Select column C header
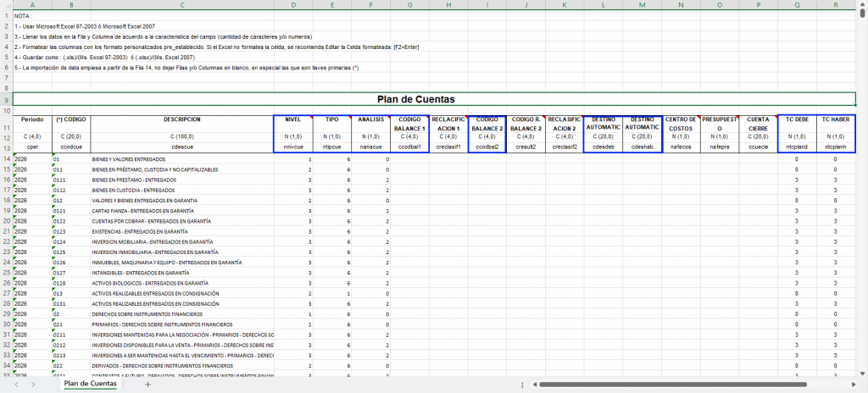Screen dimensions: 868x393 tap(182, 4)
